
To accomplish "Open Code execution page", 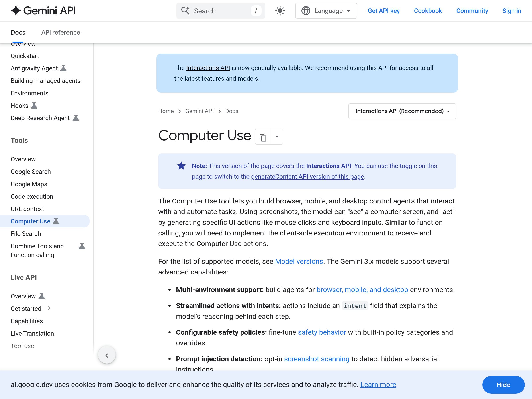I will (x=32, y=196).
